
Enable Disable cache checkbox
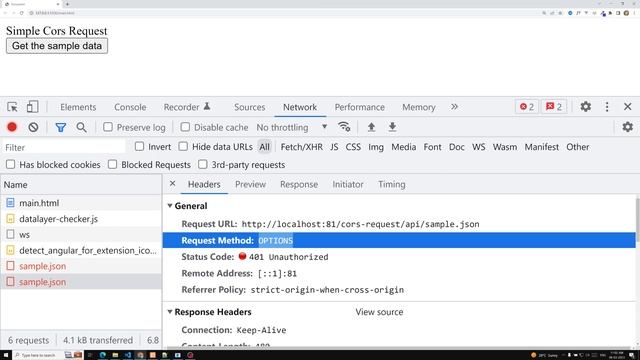click(185, 127)
